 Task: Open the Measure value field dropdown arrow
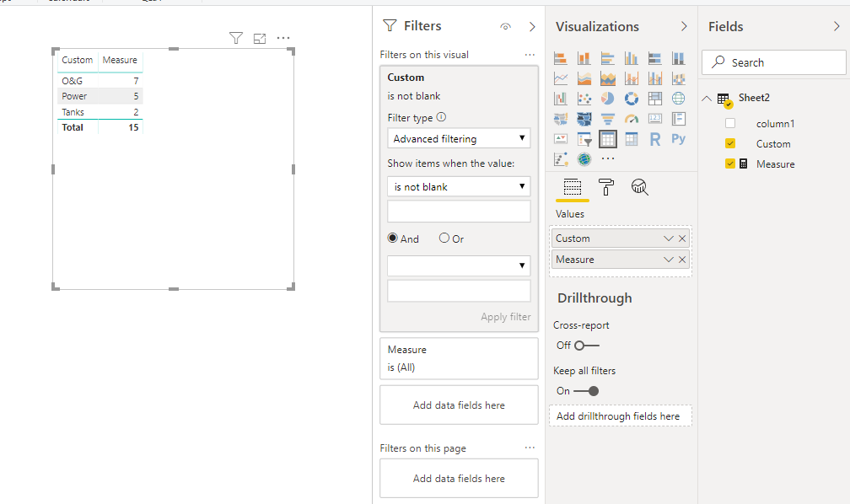tap(669, 260)
